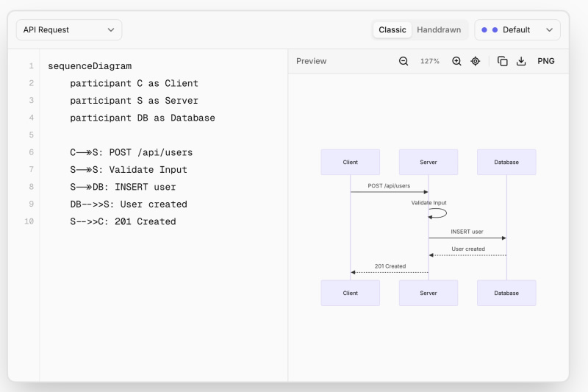This screenshot has height=392, width=588.
Task: Download the diagram using the download icon
Action: [x=521, y=61]
